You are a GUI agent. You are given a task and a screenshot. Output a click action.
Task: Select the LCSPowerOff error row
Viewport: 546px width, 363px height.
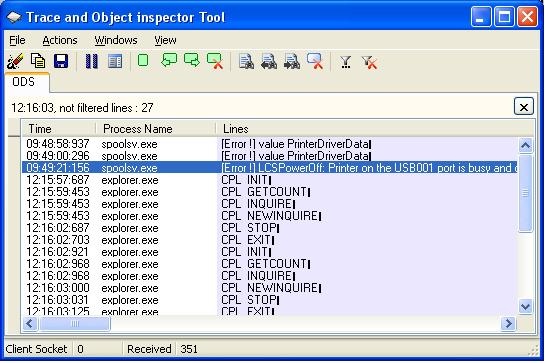point(270,168)
